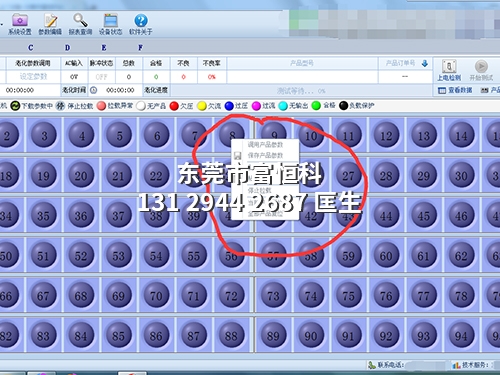Click the red 欠压 legend dot
Screen dimensions: 500x375
174,106
